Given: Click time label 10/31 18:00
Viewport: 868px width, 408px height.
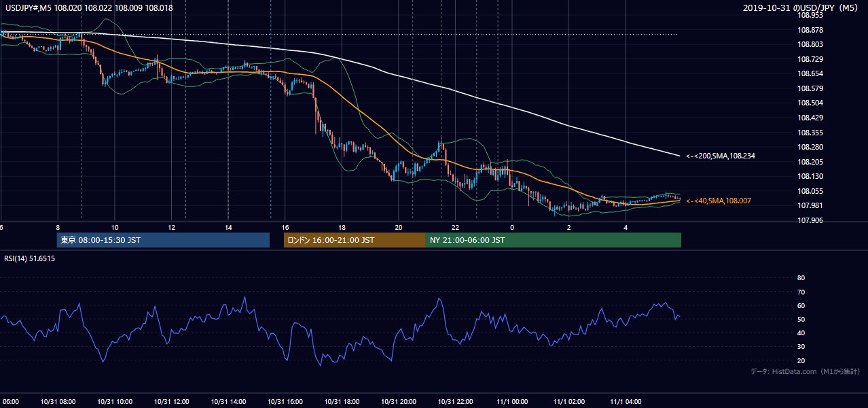Looking at the screenshot, I should (342, 402).
